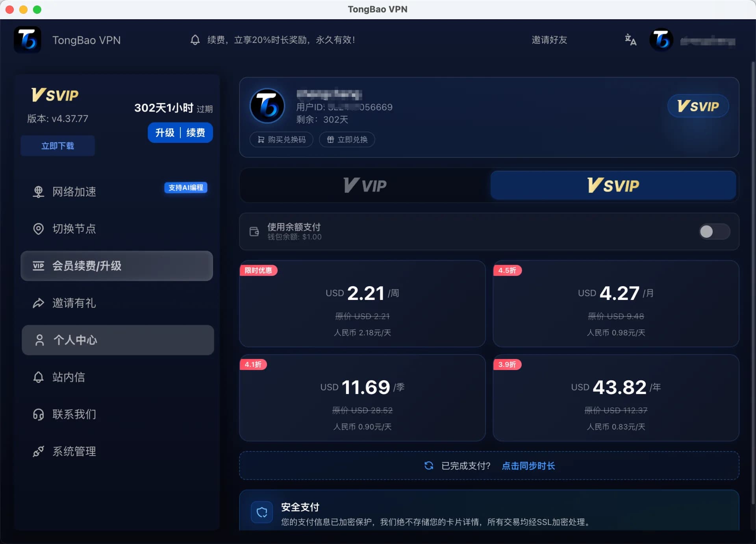Screen dimensions: 756x544
Task: Switch to the SVIP tab
Action: (613, 185)
